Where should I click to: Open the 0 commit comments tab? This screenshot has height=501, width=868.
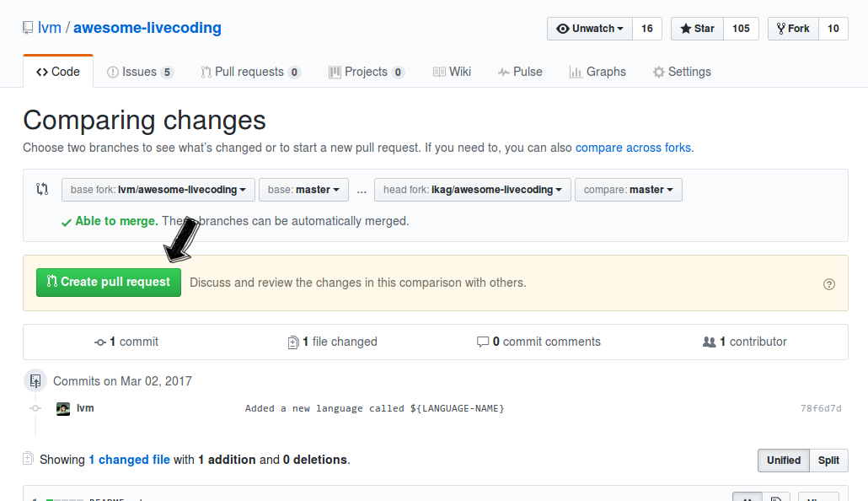[x=538, y=342]
